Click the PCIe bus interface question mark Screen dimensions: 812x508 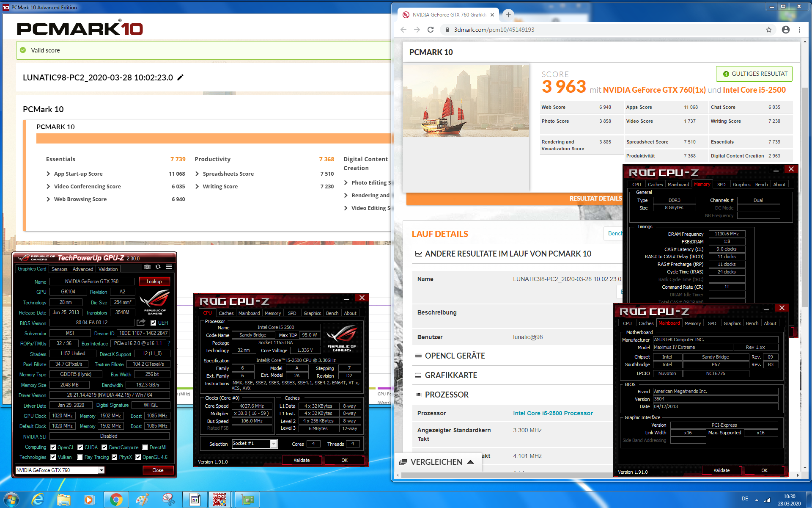click(169, 343)
